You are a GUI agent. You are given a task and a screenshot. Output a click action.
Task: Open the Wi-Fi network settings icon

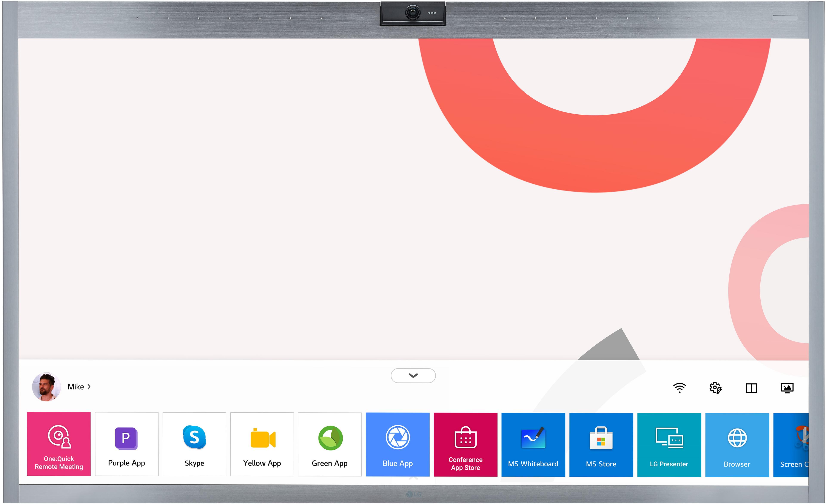(x=680, y=388)
